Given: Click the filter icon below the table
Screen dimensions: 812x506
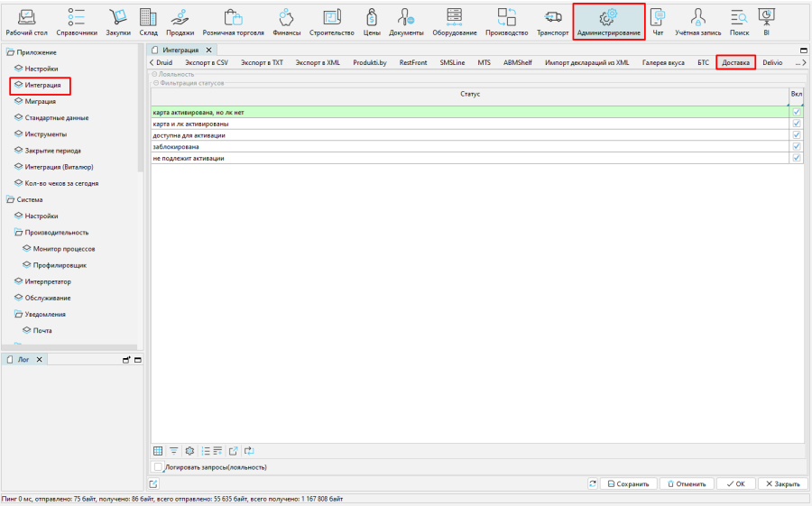Looking at the screenshot, I should tap(173, 450).
